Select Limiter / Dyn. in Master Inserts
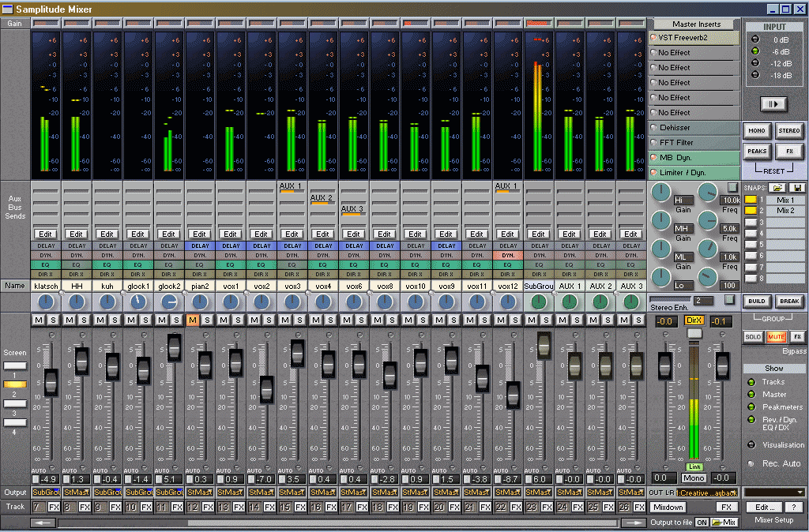The image size is (809, 532). (x=694, y=172)
